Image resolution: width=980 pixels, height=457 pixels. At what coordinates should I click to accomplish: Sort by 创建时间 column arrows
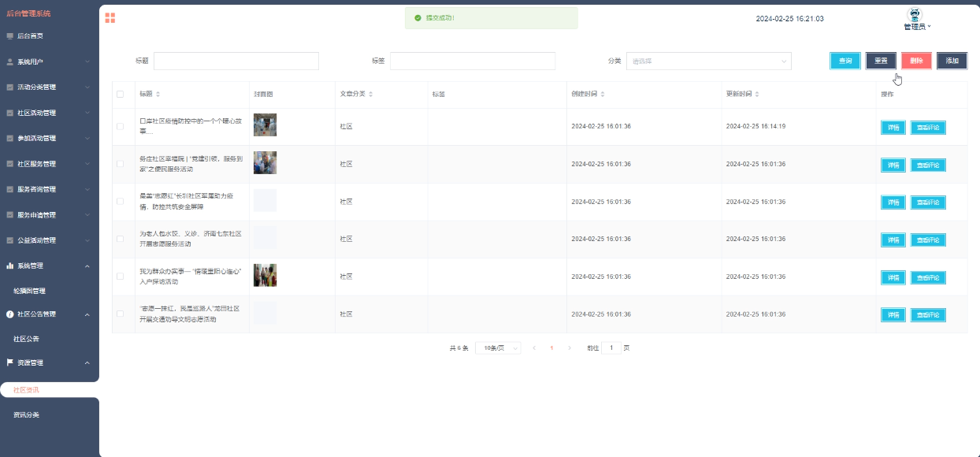(603, 95)
